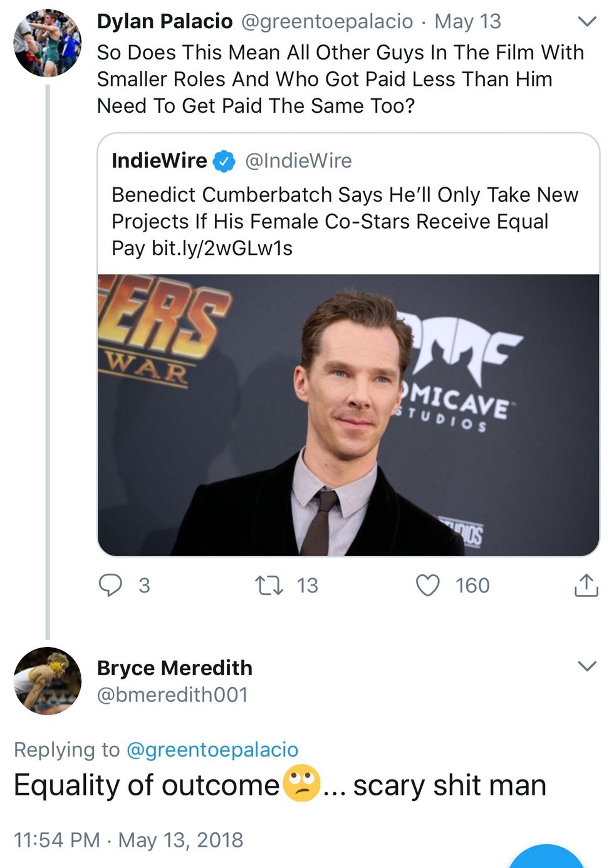Open Bryce Meredith's profile avatar
The width and height of the screenshot is (614, 868).
(x=47, y=681)
